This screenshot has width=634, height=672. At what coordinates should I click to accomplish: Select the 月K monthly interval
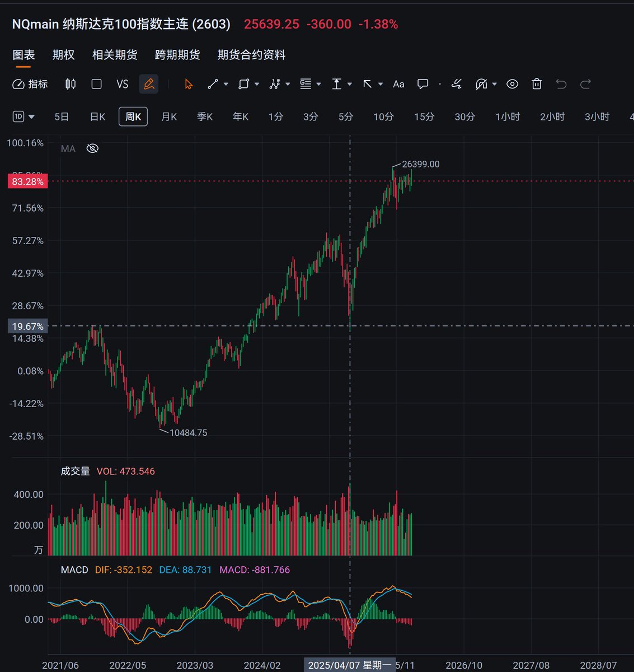[168, 116]
